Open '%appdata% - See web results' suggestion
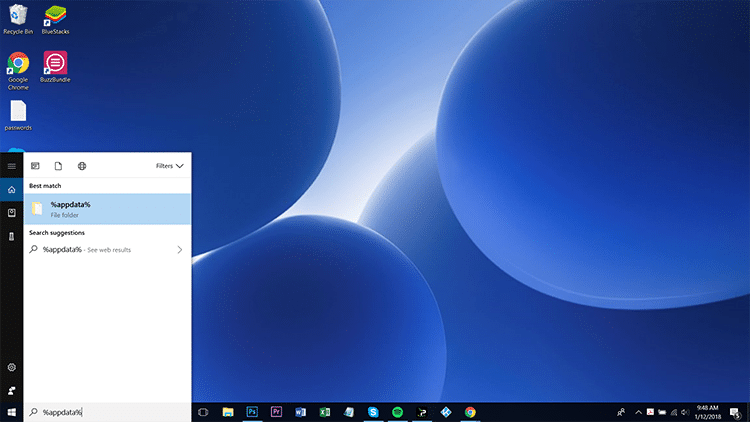 pos(107,250)
